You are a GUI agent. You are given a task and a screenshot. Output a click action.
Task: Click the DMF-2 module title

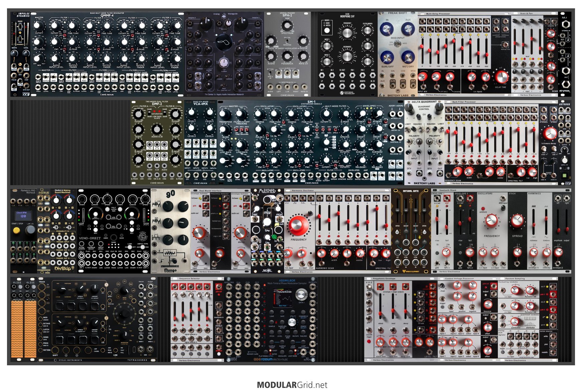157,104
